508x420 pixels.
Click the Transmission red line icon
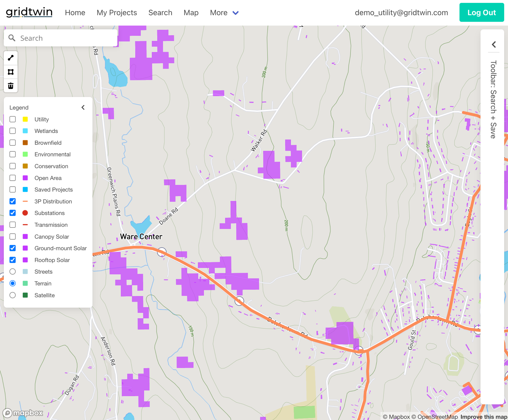(25, 225)
